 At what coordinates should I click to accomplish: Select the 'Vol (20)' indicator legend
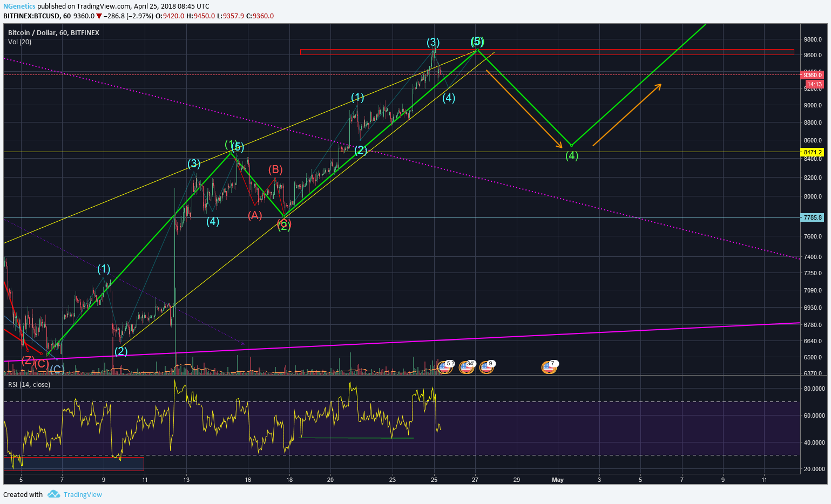[x=19, y=42]
